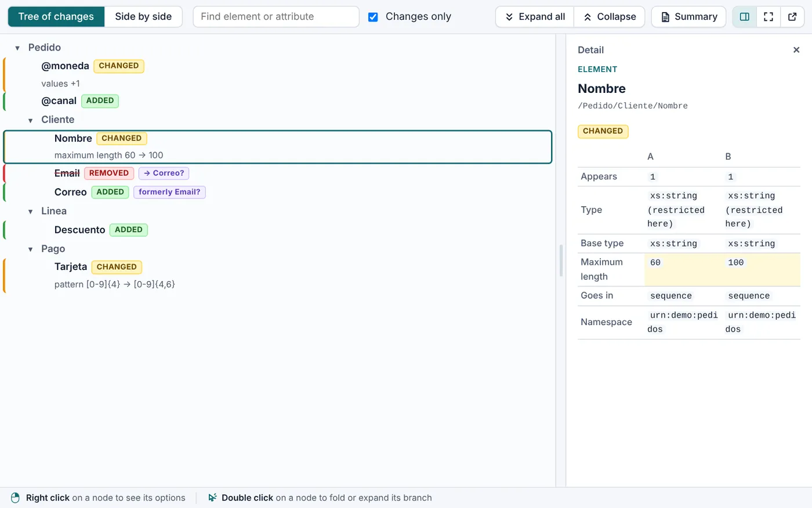Click Expand all button
The height and width of the screenshot is (508, 812).
pos(534,17)
